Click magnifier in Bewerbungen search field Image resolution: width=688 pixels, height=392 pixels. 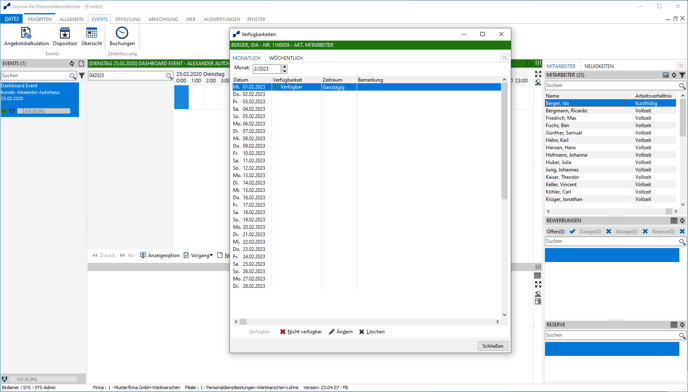pos(682,241)
